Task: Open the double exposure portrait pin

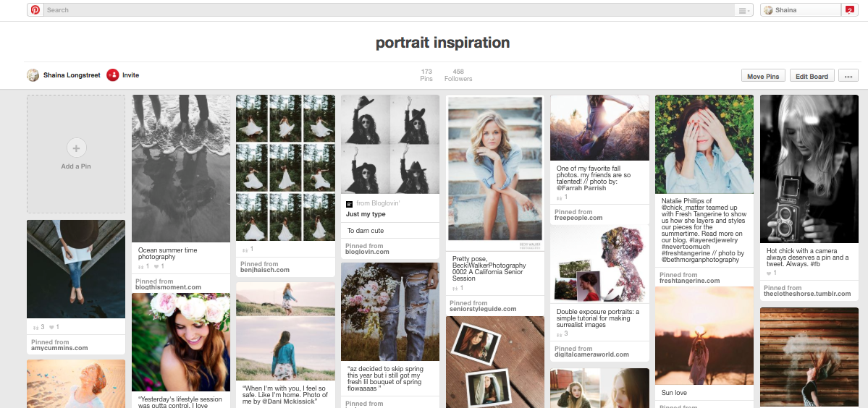Action: click(x=599, y=264)
